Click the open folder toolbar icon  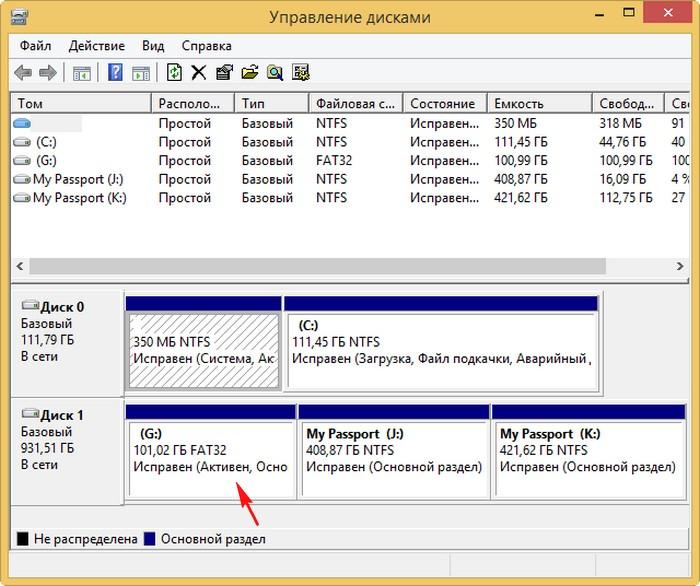click(x=250, y=72)
